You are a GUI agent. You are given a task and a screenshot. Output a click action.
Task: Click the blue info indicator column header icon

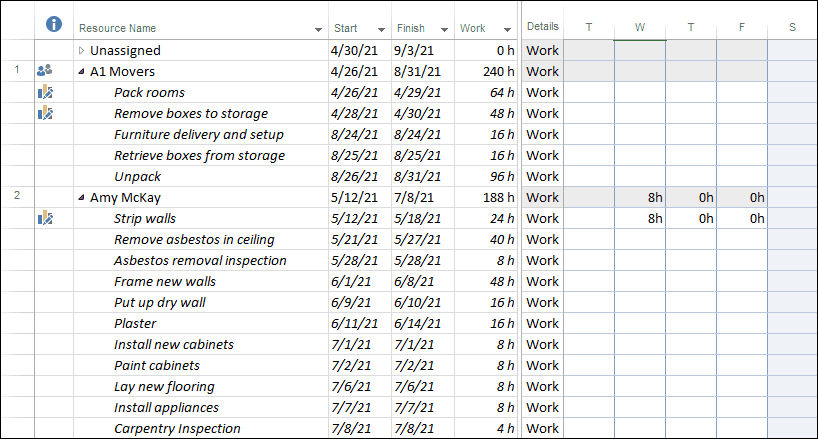click(54, 24)
